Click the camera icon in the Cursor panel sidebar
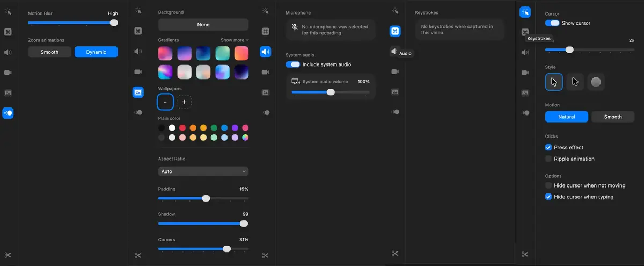 point(525,73)
